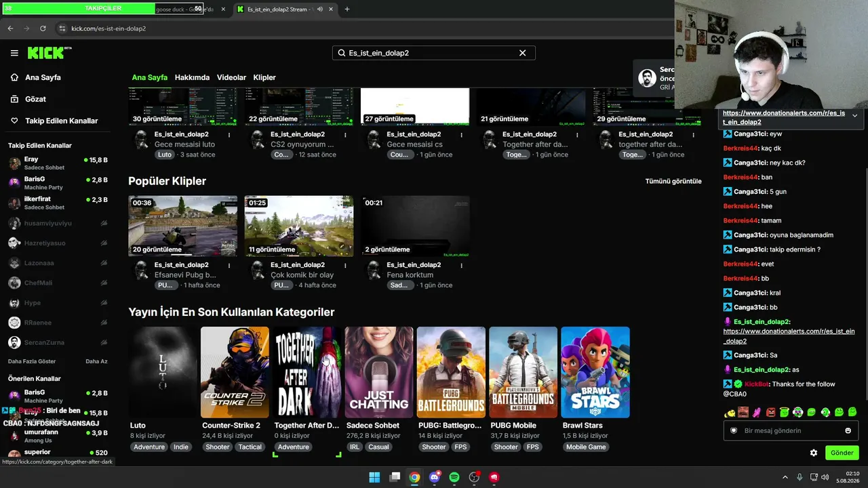This screenshot has width=868, height=488.
Task: Open options menu for CS2 oynuyorum video
Action: click(x=345, y=135)
